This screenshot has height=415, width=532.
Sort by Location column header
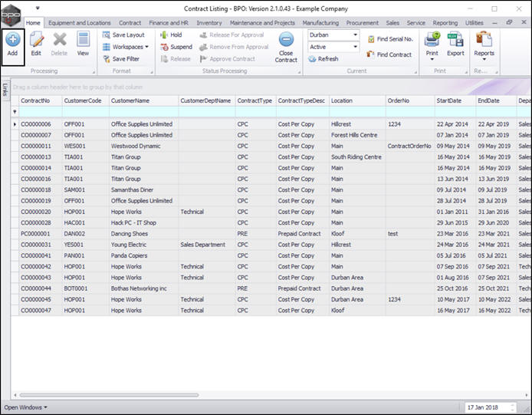[x=357, y=100]
